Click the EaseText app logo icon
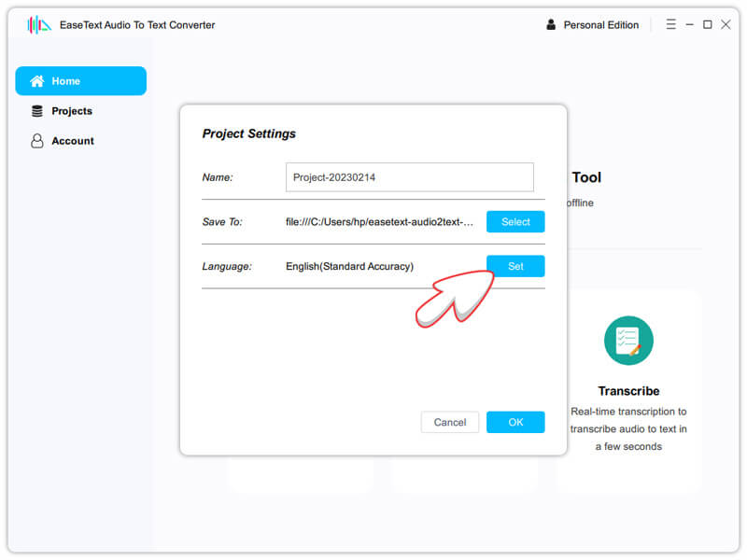The height and width of the screenshot is (560, 747). click(39, 25)
